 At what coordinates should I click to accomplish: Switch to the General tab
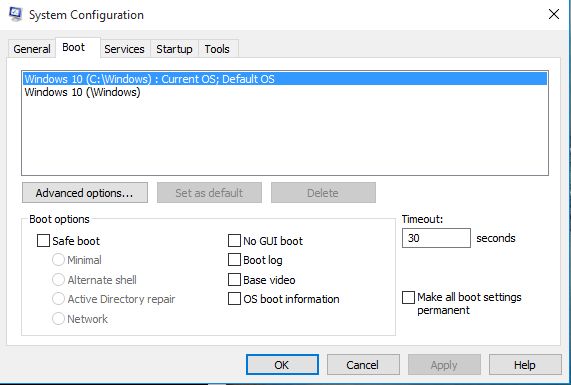point(32,49)
